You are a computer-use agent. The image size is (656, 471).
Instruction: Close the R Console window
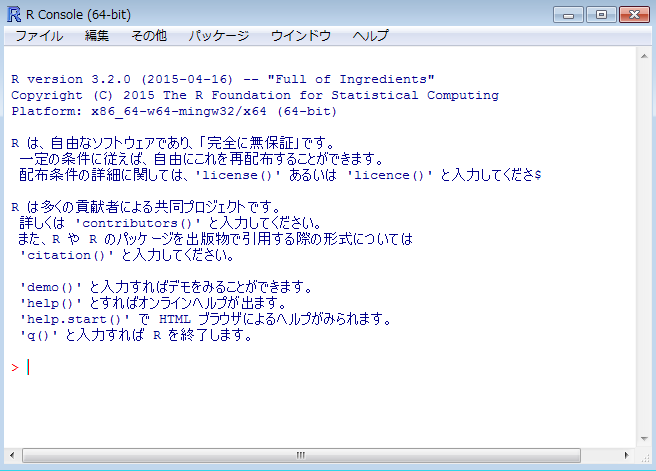tap(634, 15)
